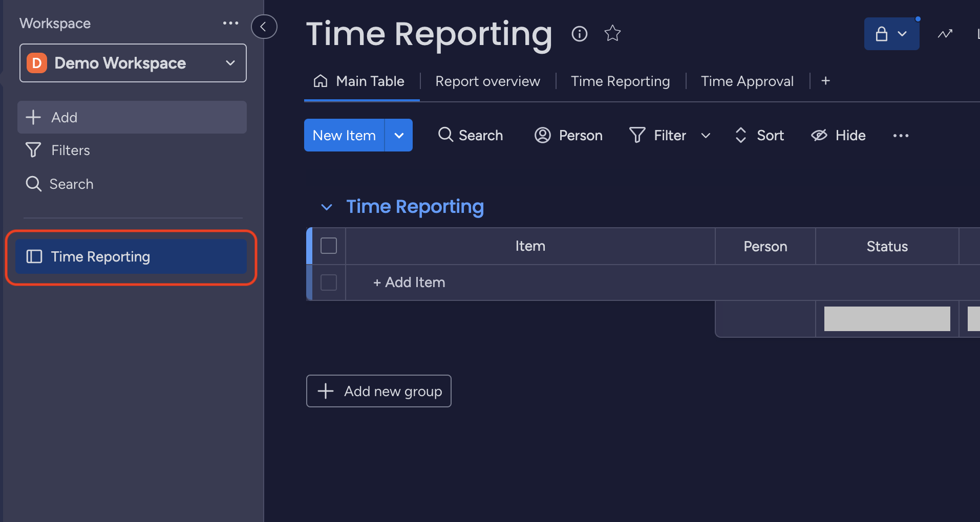This screenshot has height=522, width=980.
Task: Tick the select-all checkbox in header row
Action: pos(329,246)
